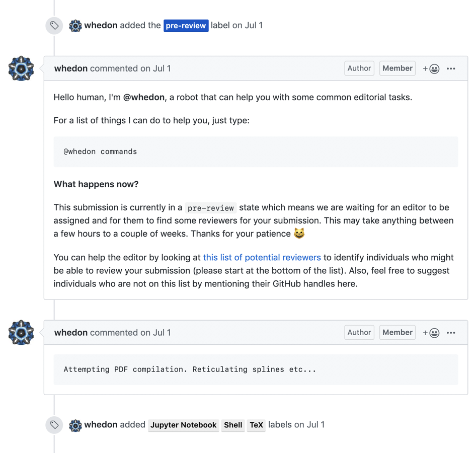Add emoji reaction to second comment
This screenshot has height=453, width=476.
click(431, 333)
